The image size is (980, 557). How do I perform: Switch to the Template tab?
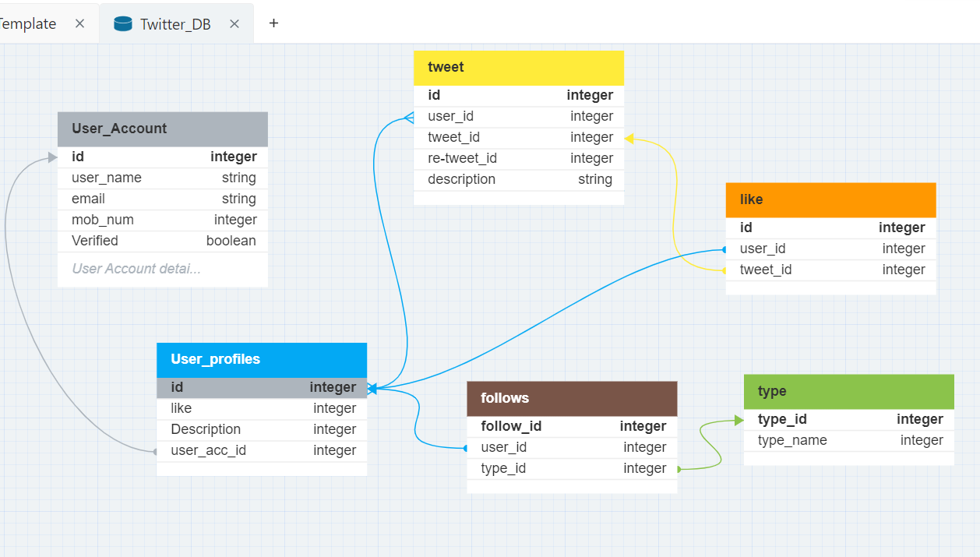coord(27,23)
